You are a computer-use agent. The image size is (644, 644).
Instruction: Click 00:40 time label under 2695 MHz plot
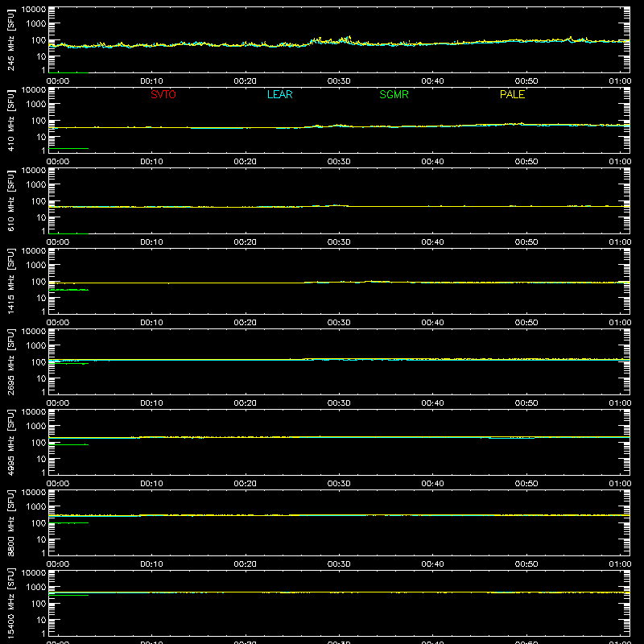432,403
